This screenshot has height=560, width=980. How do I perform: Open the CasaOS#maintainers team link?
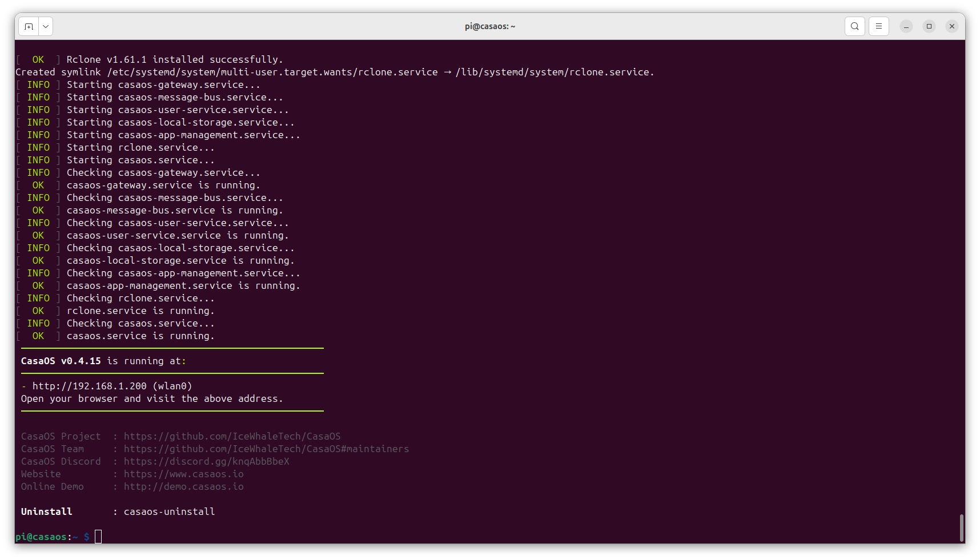266,449
